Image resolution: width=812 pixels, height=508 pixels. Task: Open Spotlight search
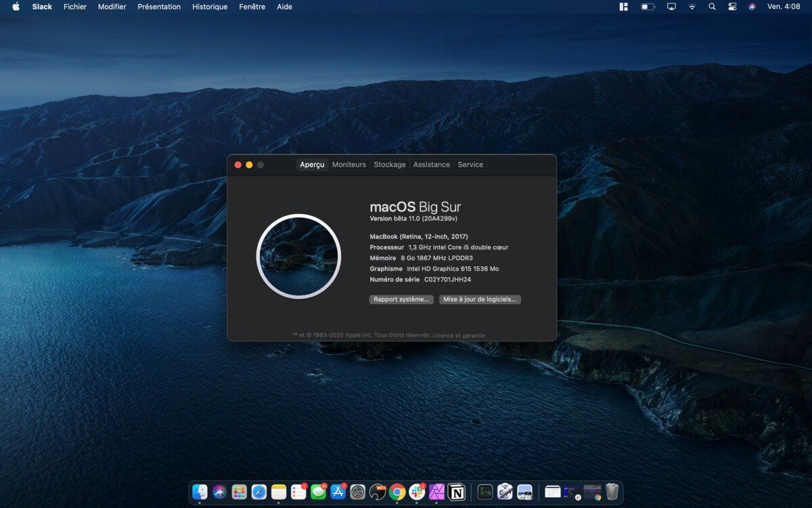[712, 6]
